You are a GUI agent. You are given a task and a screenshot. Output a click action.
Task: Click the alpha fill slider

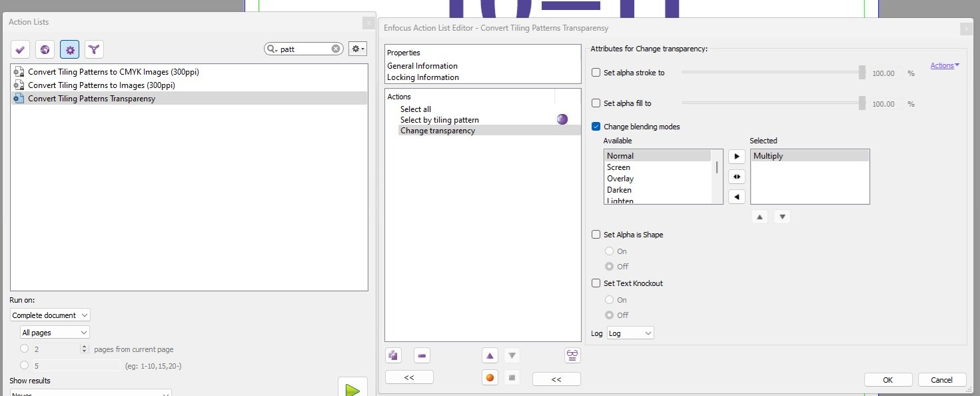pos(774,103)
